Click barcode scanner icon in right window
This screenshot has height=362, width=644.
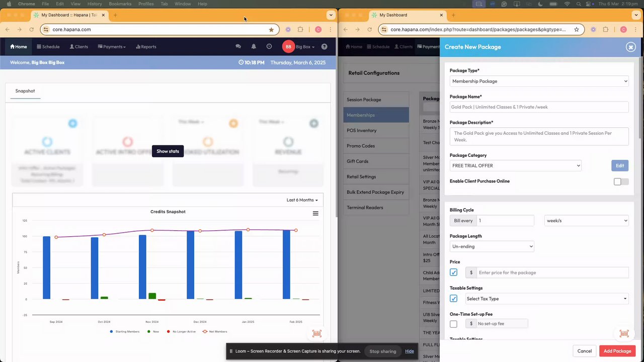[x=624, y=333]
